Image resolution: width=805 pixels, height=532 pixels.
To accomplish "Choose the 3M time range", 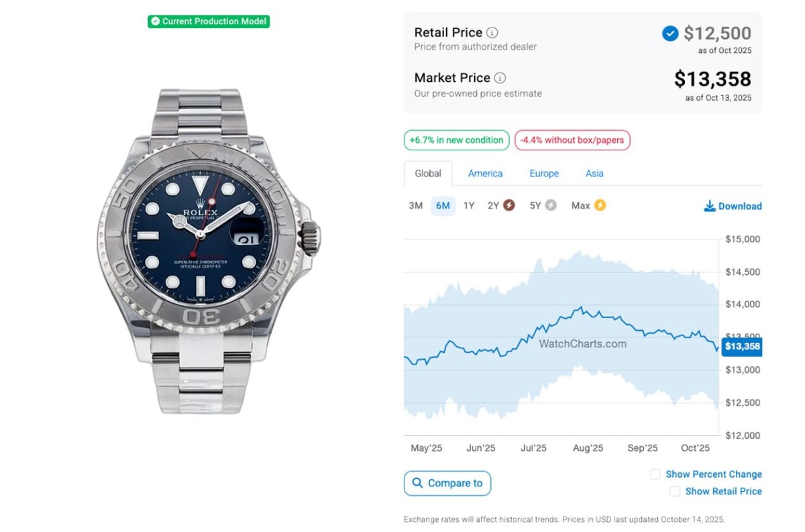I will tap(416, 205).
